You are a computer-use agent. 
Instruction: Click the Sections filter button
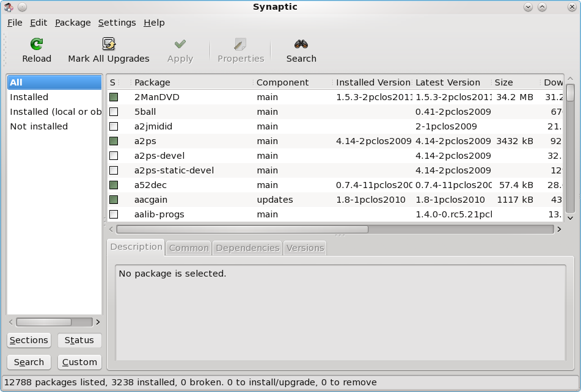coord(29,340)
